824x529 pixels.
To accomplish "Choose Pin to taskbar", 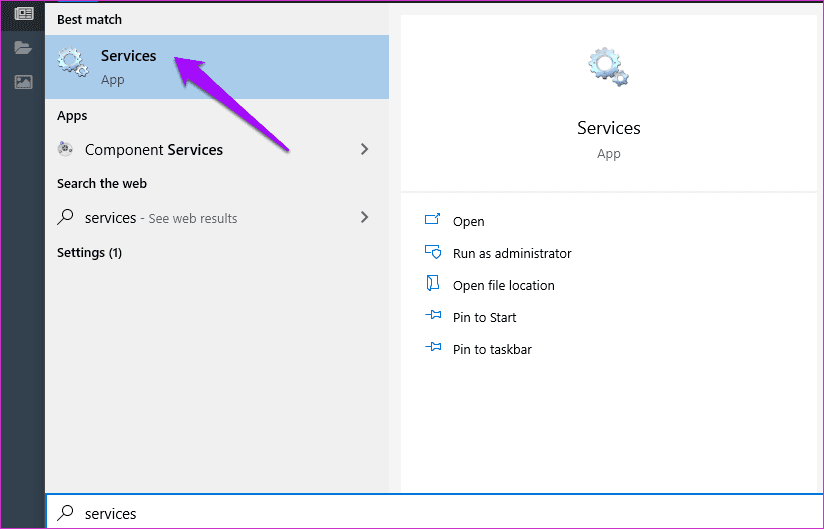I will coord(492,350).
